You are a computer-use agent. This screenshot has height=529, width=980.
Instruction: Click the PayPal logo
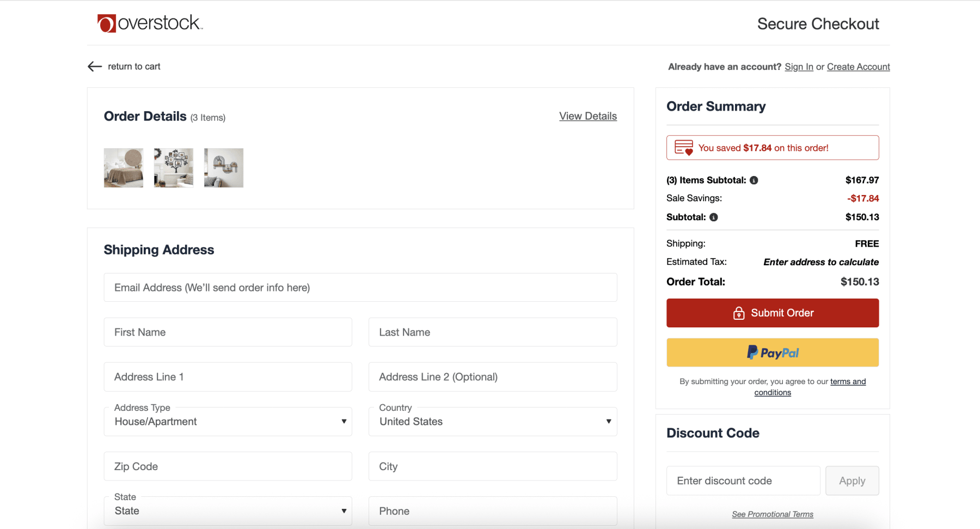[x=772, y=352]
